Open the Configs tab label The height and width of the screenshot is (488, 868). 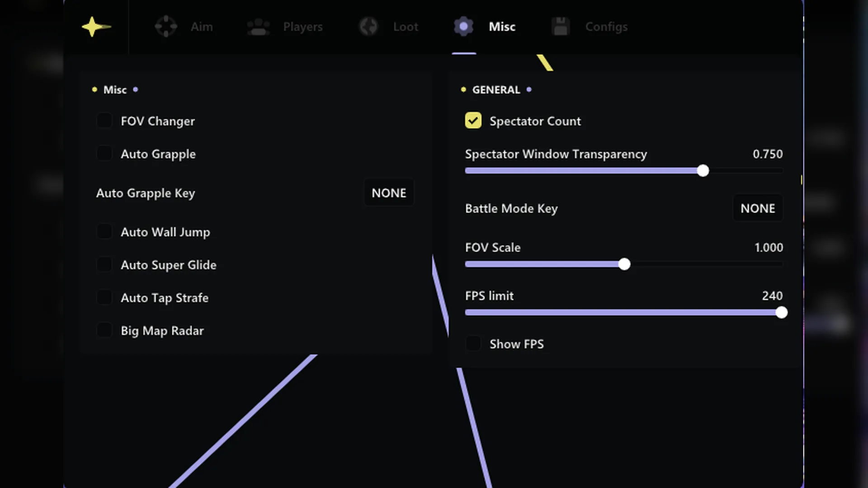(606, 27)
